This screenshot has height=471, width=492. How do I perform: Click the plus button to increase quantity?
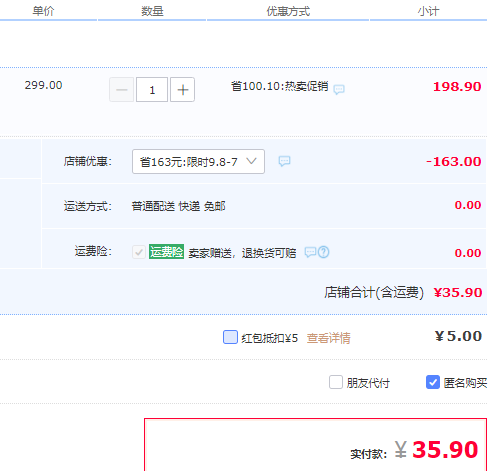pos(182,90)
